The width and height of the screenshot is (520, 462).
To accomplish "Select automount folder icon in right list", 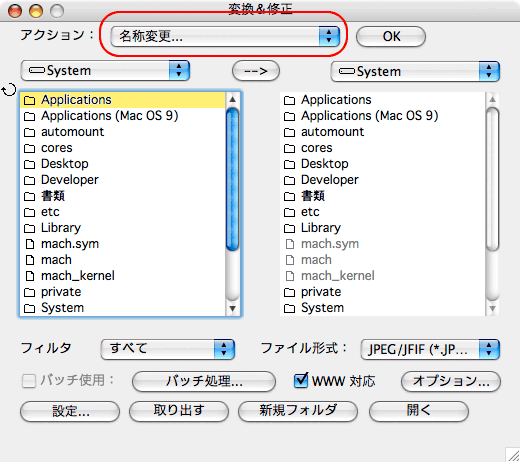I will coord(289,132).
